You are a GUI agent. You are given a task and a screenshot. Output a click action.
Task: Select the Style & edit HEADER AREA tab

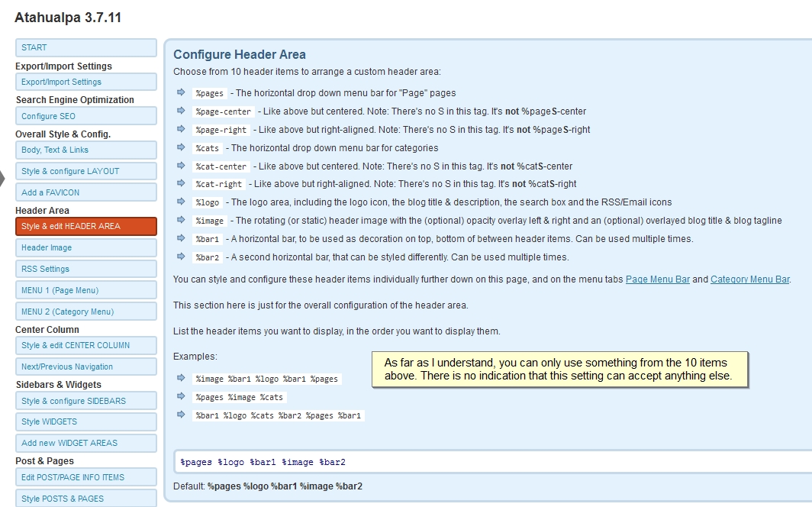(86, 226)
